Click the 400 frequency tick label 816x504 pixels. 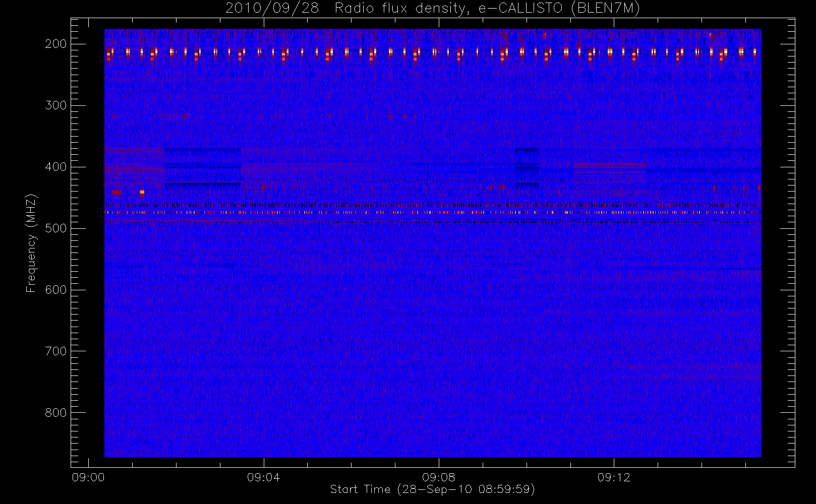tap(56, 167)
